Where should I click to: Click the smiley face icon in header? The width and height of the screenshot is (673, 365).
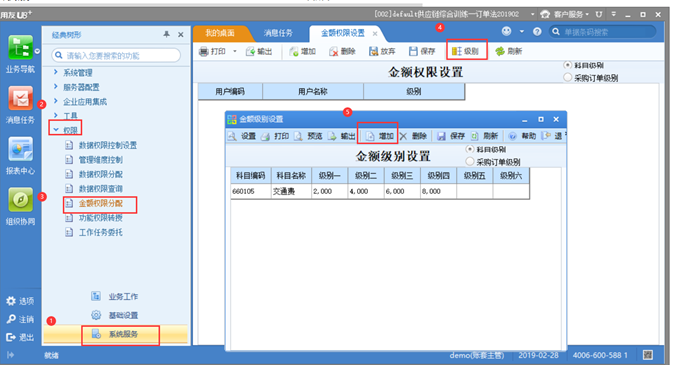click(506, 31)
